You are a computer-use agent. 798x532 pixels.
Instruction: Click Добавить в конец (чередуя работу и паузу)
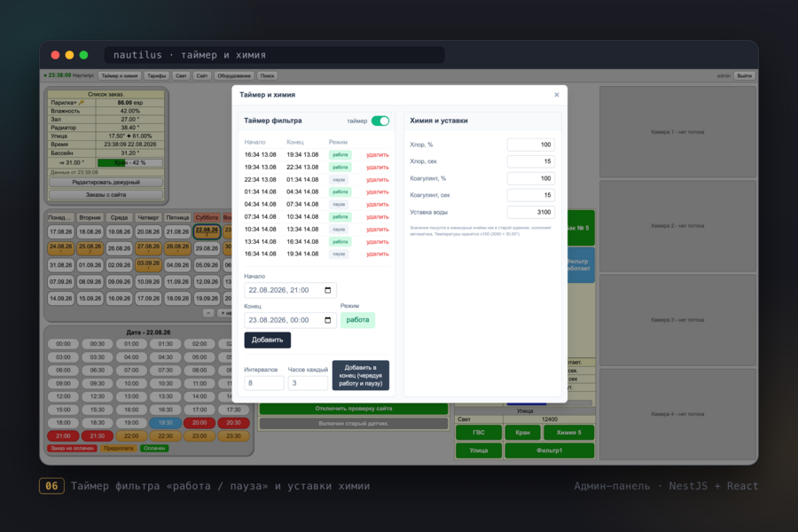tap(360, 375)
